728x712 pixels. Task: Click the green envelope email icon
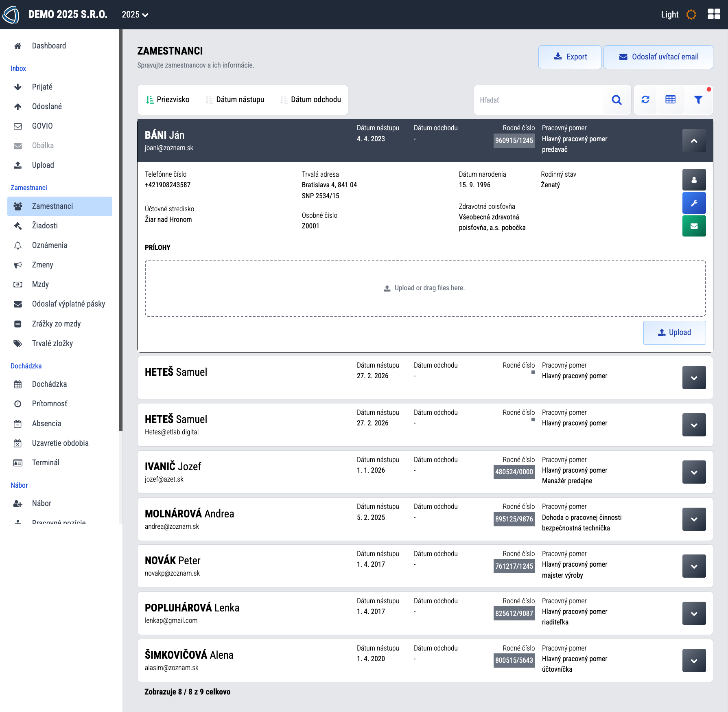tap(694, 226)
